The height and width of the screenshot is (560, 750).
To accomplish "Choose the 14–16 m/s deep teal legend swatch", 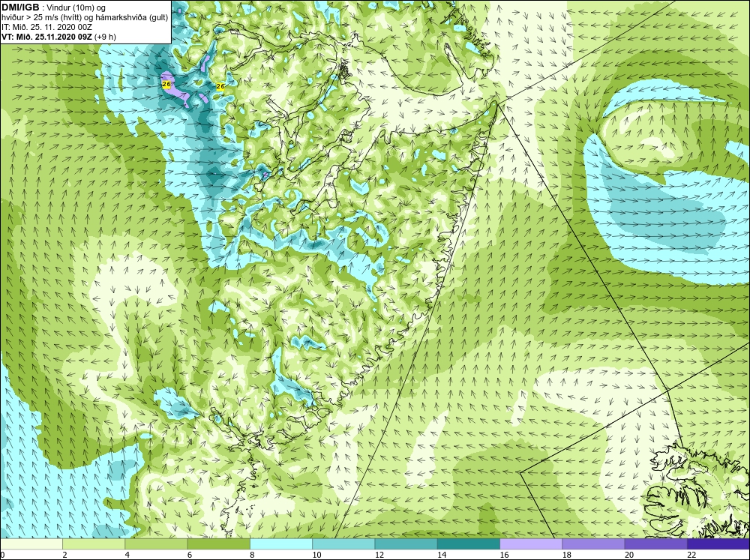I will 469,544.
